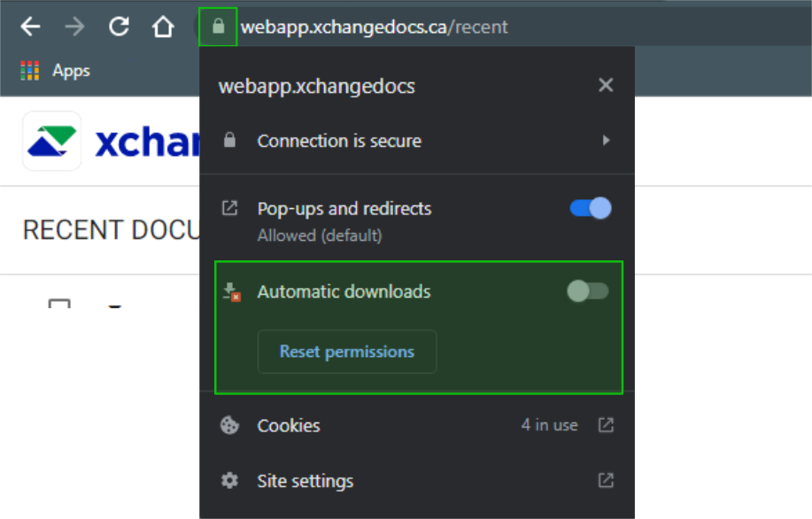Click the Automatic downloads blocked icon
This screenshot has width=812, height=519.
pos(231,291)
